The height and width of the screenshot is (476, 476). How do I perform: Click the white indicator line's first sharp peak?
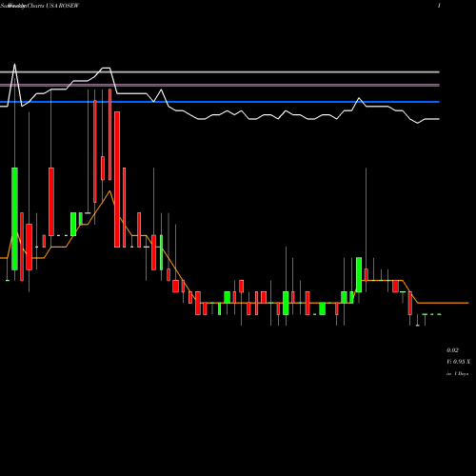point(14,65)
